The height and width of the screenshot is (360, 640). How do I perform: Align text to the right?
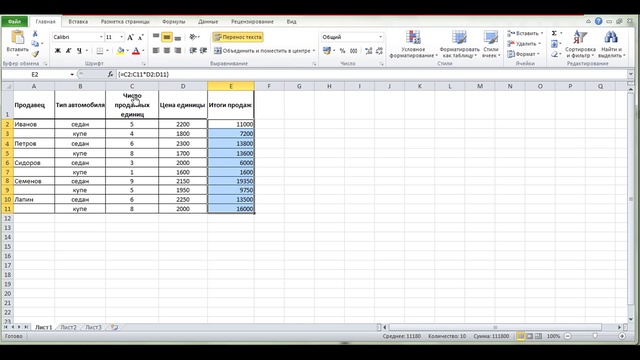click(178, 51)
